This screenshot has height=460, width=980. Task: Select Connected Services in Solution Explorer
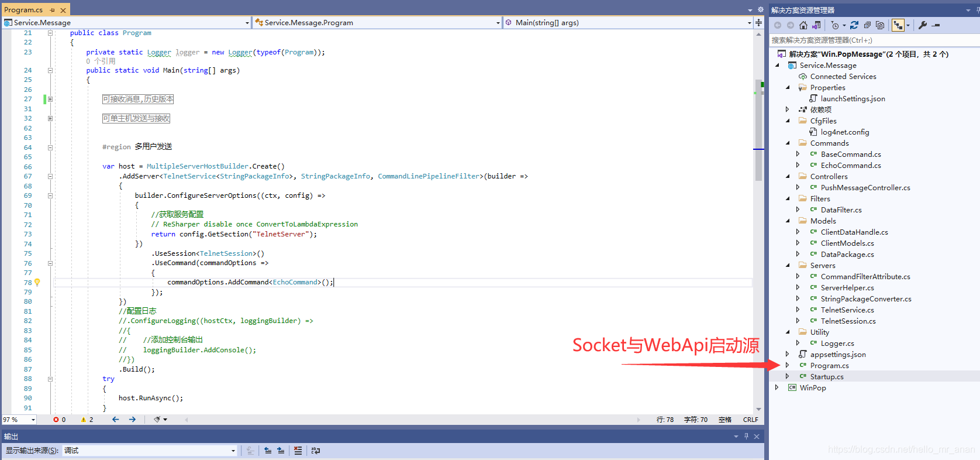pyautogui.click(x=843, y=77)
